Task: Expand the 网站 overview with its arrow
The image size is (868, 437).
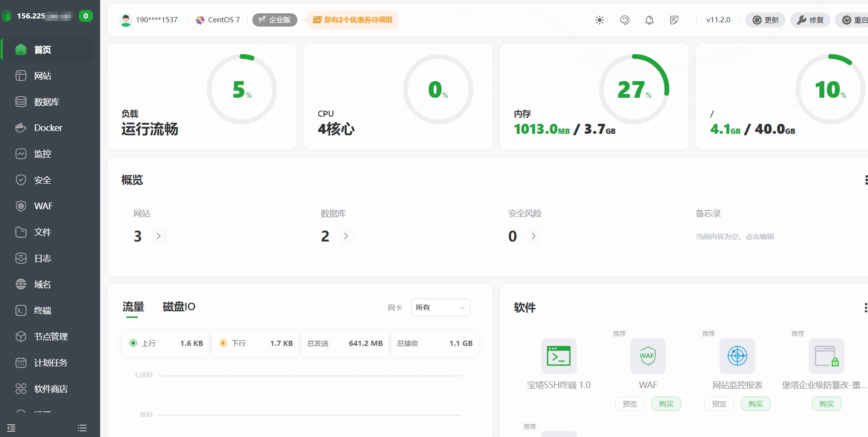Action: tap(158, 236)
